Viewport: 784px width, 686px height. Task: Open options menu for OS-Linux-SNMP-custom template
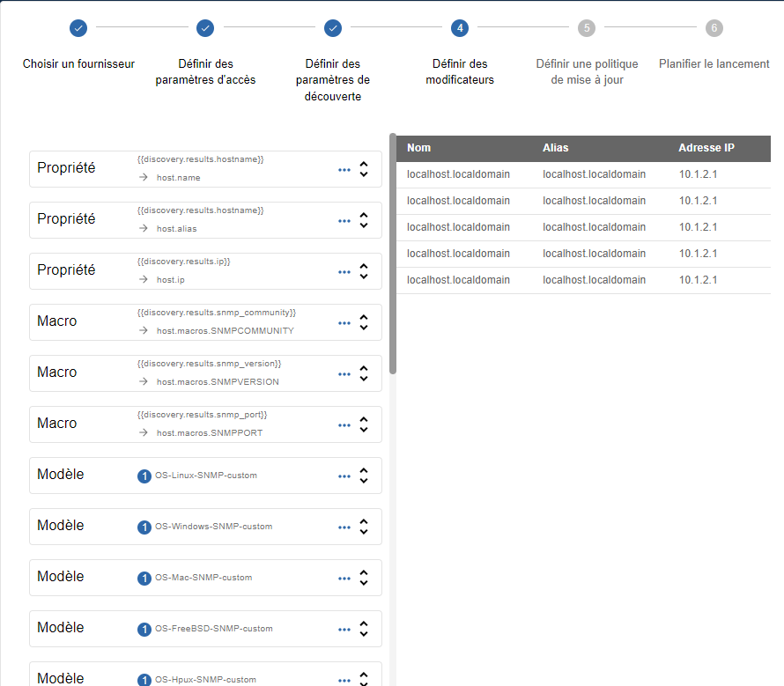tap(344, 476)
